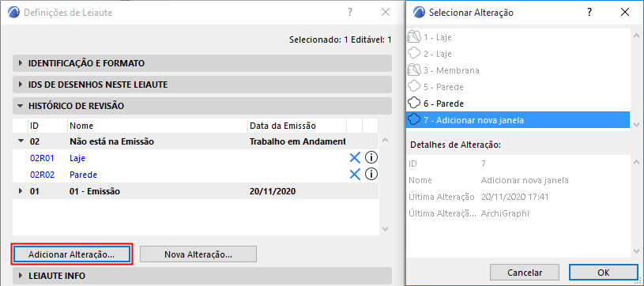The width and height of the screenshot is (644, 286).
Task: Expand revision group 01 triangle
Action: pyautogui.click(x=21, y=191)
